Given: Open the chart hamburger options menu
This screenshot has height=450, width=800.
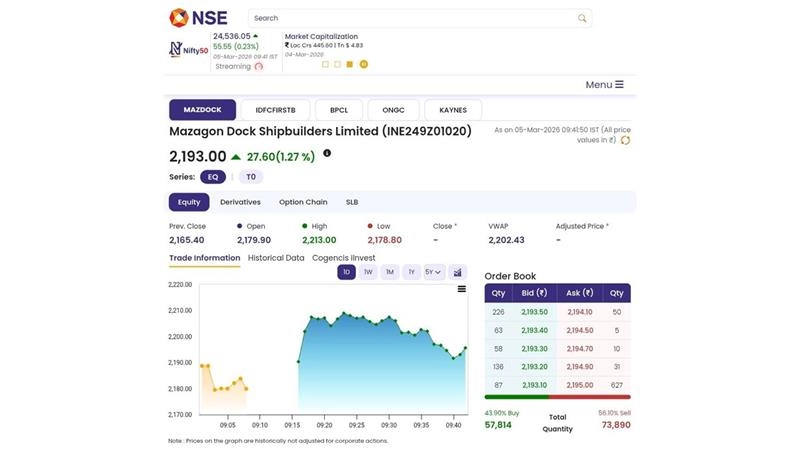Looking at the screenshot, I should (461, 289).
